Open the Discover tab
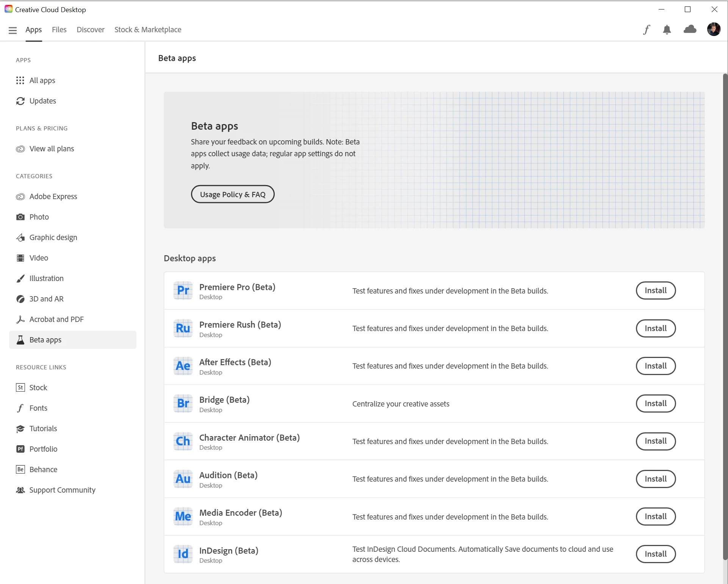The height and width of the screenshot is (584, 728). [x=90, y=30]
